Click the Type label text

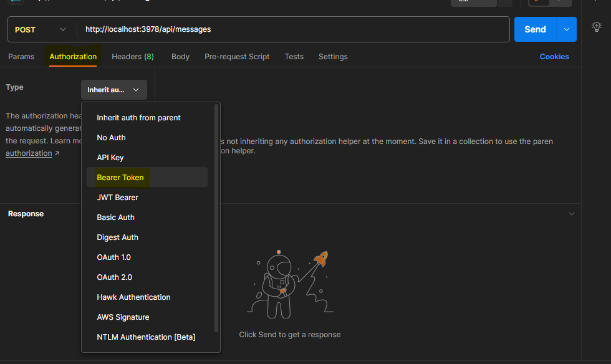(14, 87)
